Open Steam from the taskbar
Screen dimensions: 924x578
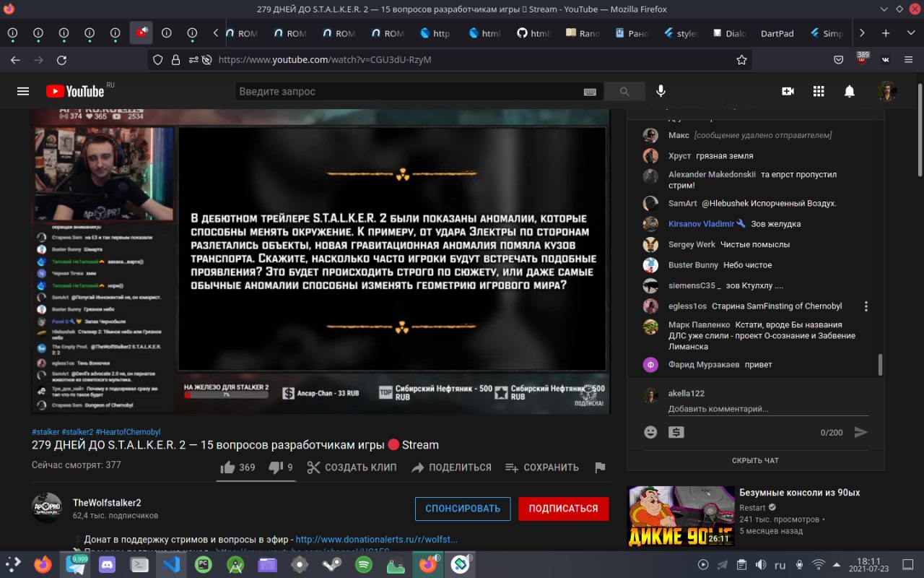332,565
